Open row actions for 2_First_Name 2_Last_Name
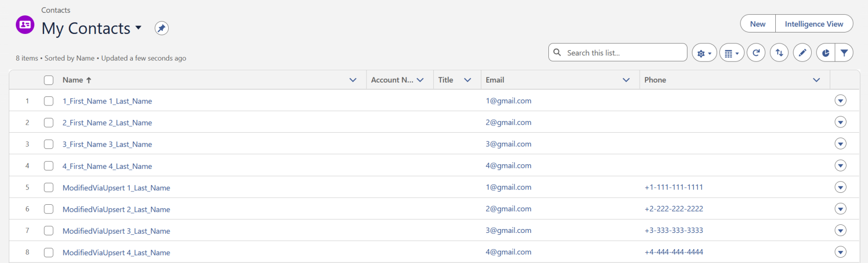The width and height of the screenshot is (868, 263). pyautogui.click(x=840, y=122)
